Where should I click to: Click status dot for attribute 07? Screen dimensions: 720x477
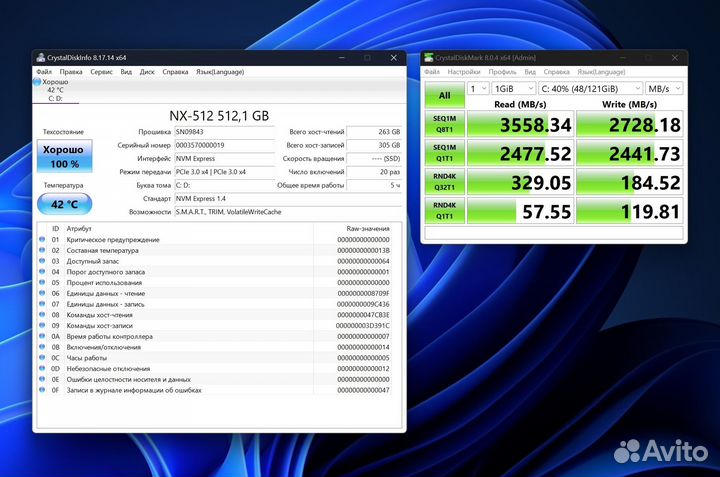pyautogui.click(x=42, y=304)
